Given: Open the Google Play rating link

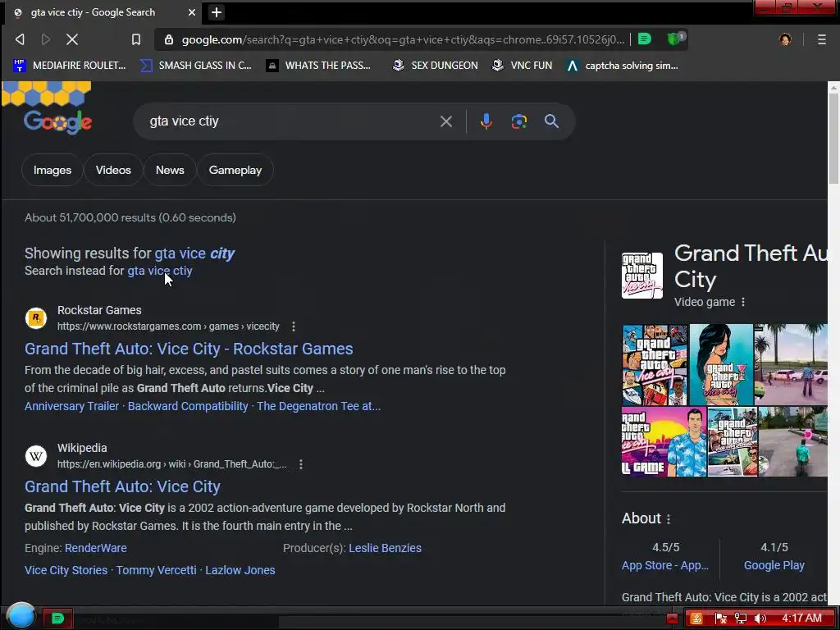Looking at the screenshot, I should 774,565.
